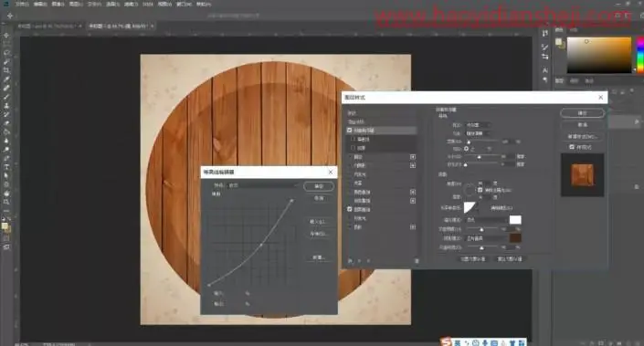644x346 pixels.
Task: Click the dark brown shadow color swatch
Action: (x=515, y=238)
